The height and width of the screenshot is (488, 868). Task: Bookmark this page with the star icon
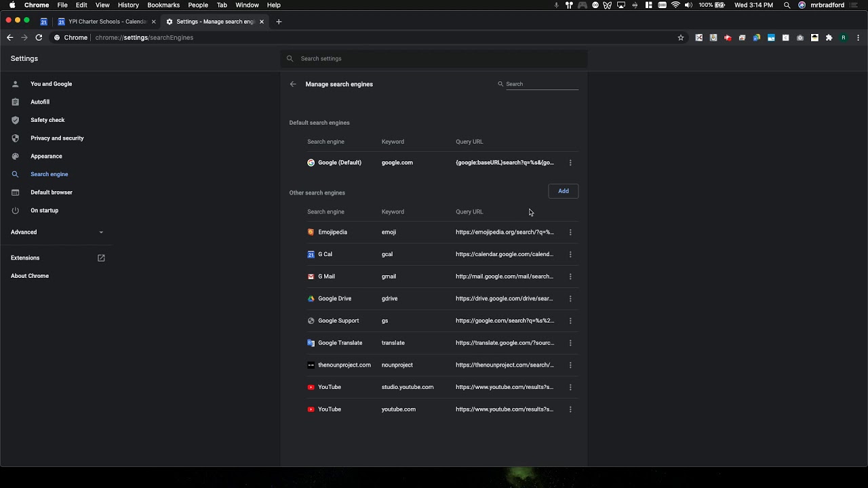[681, 38]
